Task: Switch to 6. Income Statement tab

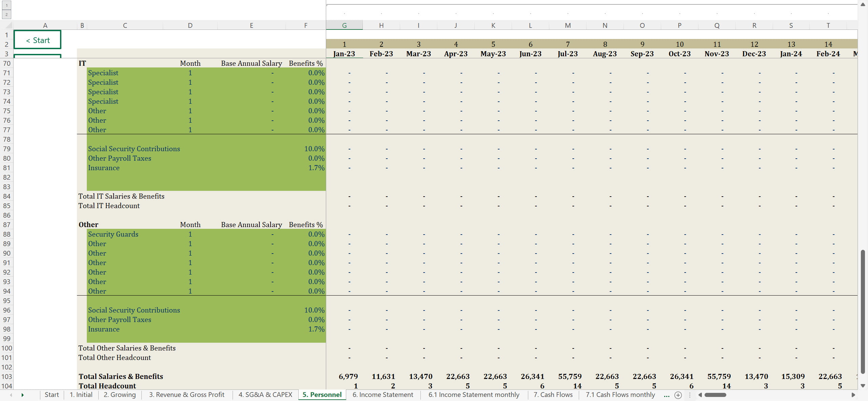Action: point(382,395)
